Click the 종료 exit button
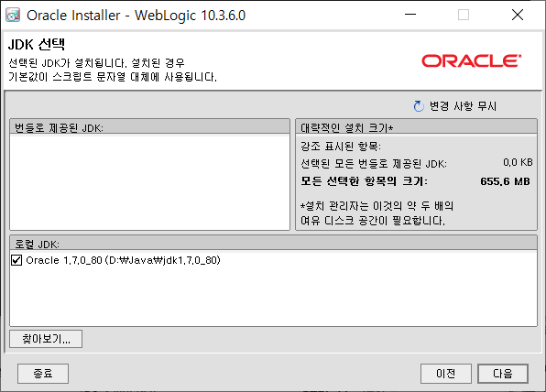Viewport: 546px width, 392px height. point(43,374)
